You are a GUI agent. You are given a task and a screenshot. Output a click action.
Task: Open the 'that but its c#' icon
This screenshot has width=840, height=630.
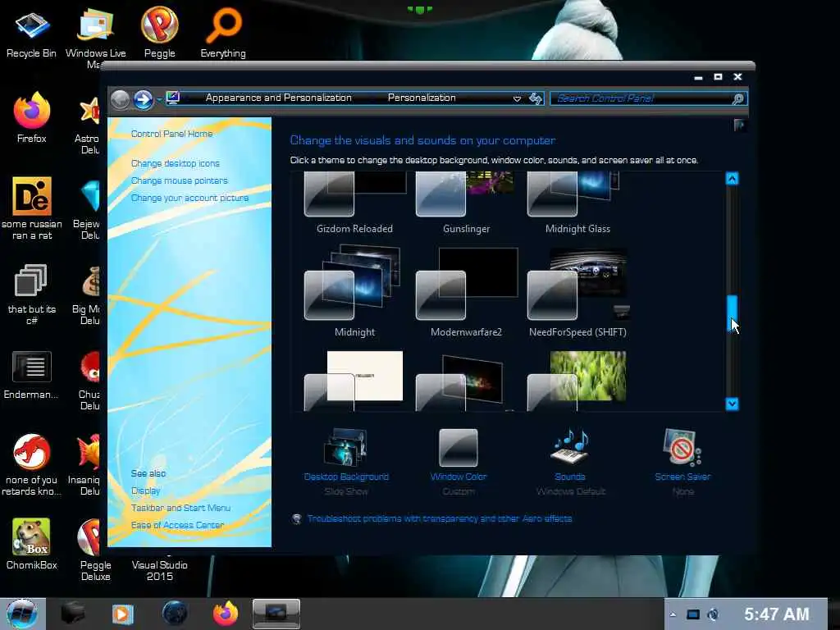32,294
